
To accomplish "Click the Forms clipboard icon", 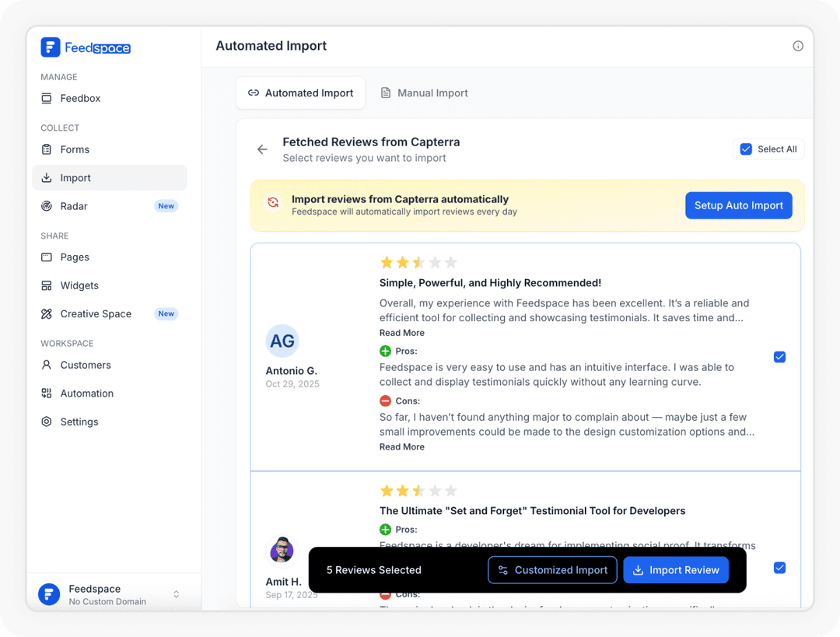I will tap(47, 149).
